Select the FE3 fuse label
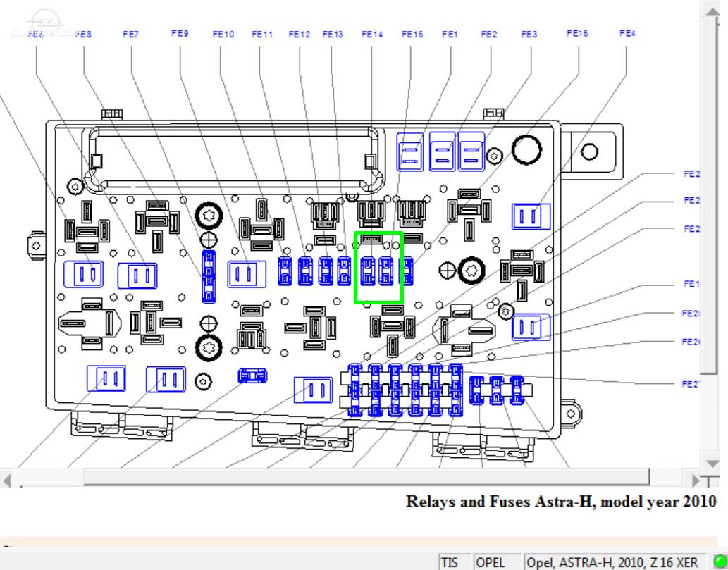The image size is (728, 570). (529, 34)
